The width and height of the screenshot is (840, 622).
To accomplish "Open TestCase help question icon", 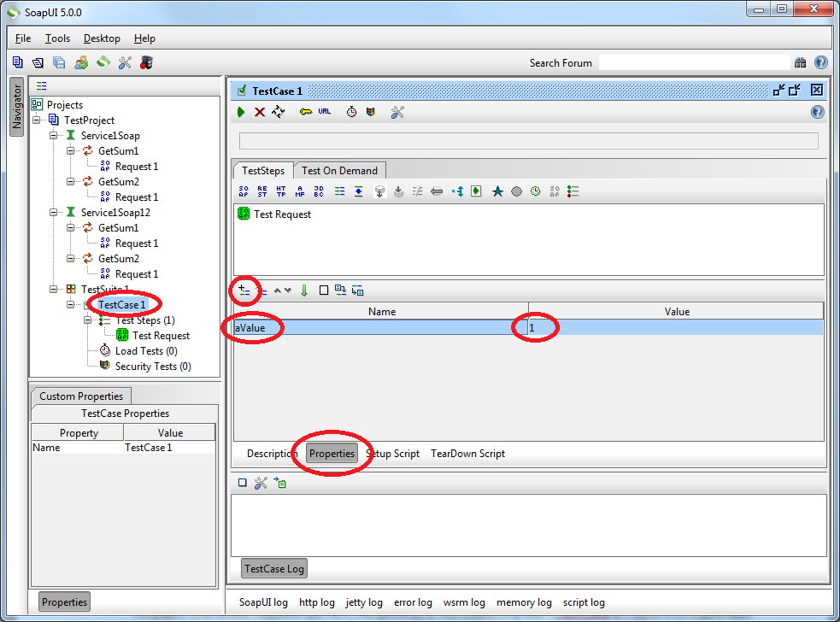I will click(x=818, y=112).
